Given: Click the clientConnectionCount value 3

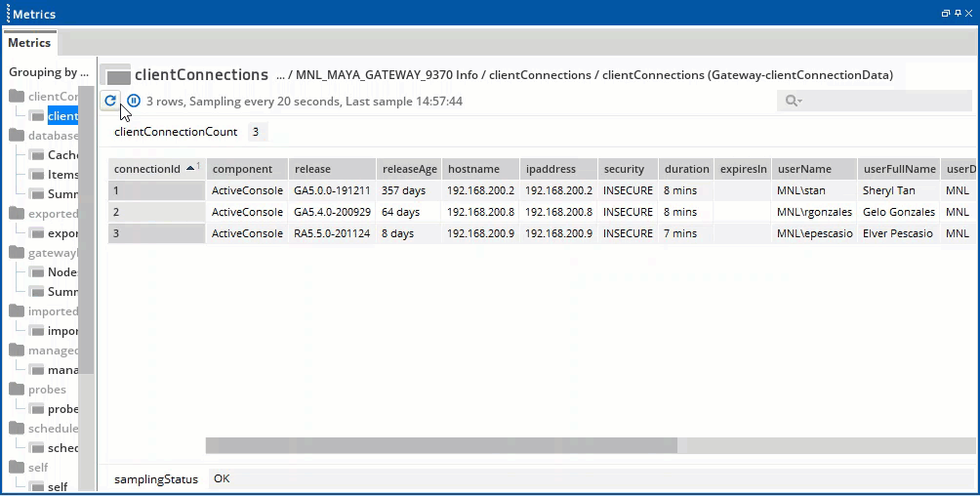Looking at the screenshot, I should coord(256,132).
